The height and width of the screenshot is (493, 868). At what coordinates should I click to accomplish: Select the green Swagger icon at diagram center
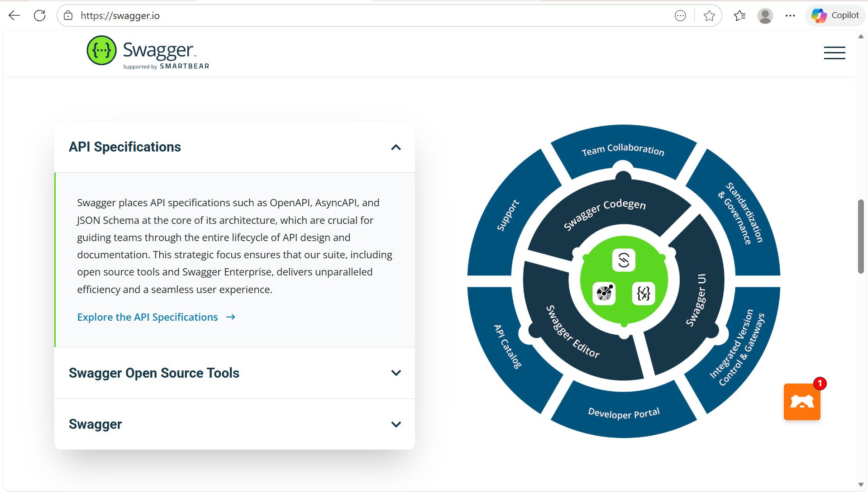click(623, 260)
